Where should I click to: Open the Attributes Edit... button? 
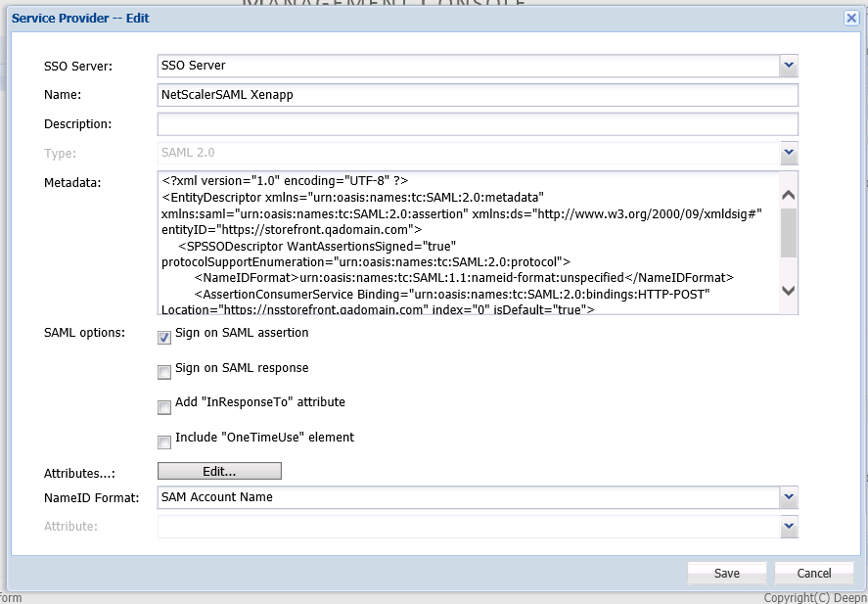pos(219,472)
